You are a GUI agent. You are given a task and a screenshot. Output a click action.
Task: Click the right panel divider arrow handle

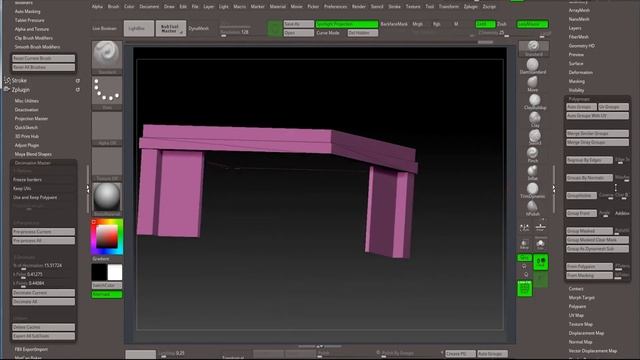click(554, 189)
